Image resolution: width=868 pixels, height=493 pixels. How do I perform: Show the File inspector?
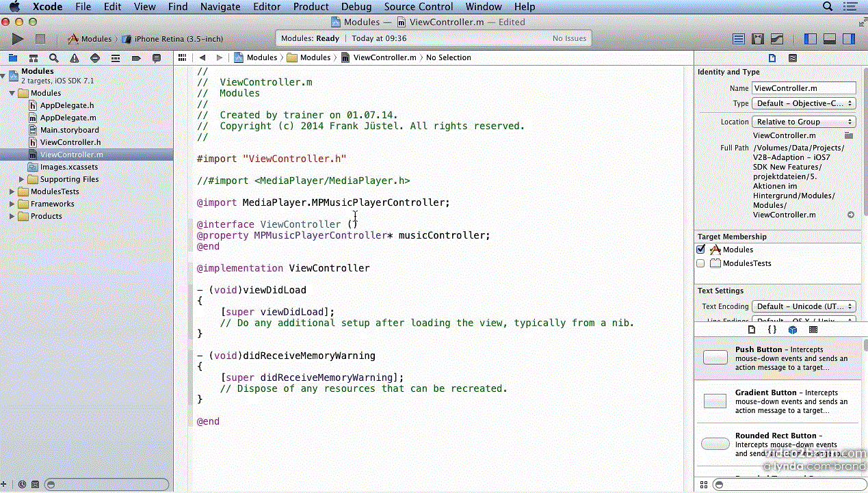pyautogui.click(x=772, y=58)
